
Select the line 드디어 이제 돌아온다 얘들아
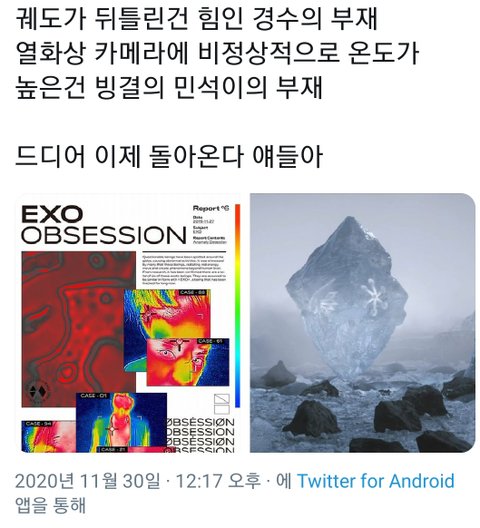169,157
